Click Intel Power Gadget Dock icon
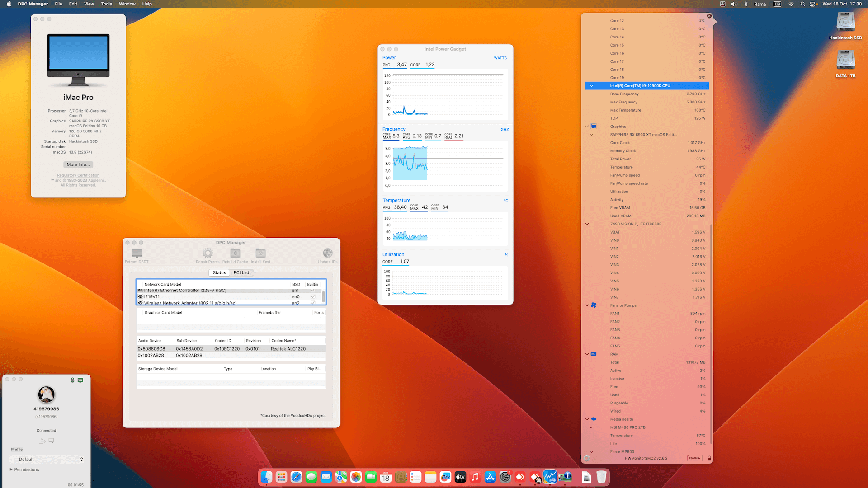Viewport: 868px width, 488px height. coord(550,477)
